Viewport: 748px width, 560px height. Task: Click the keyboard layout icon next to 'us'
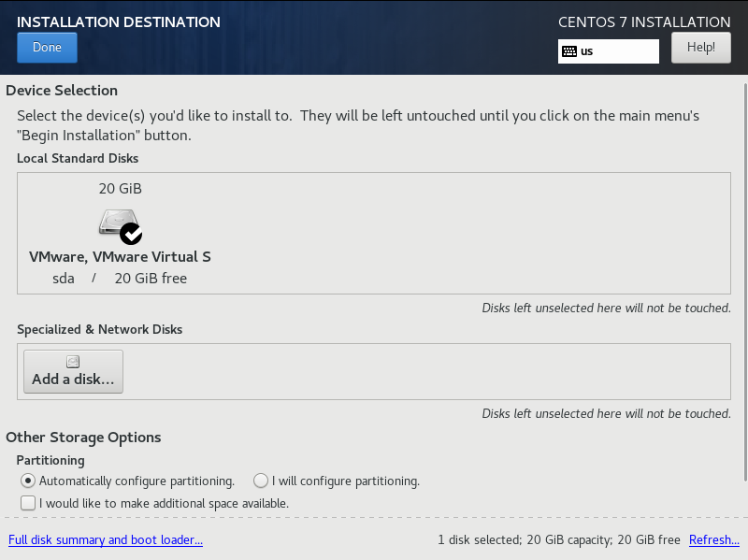click(x=569, y=51)
